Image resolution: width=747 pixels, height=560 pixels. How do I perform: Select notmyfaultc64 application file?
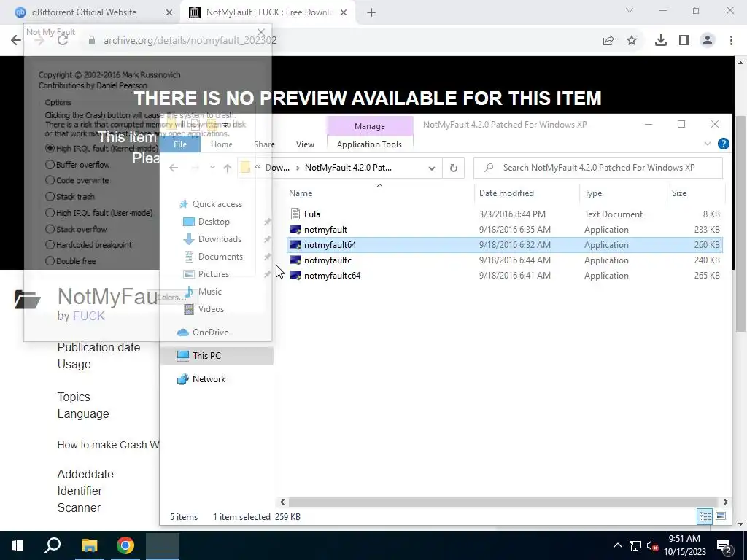(505, 275)
